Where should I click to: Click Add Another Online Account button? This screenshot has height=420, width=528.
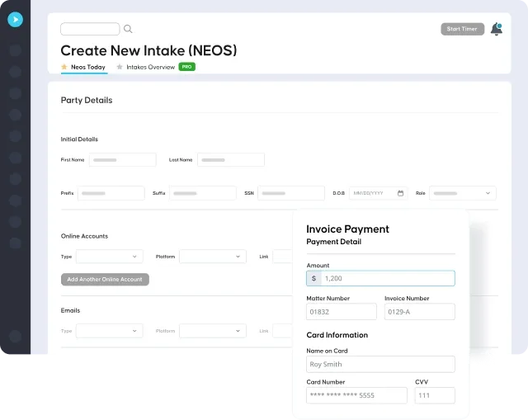pos(105,280)
